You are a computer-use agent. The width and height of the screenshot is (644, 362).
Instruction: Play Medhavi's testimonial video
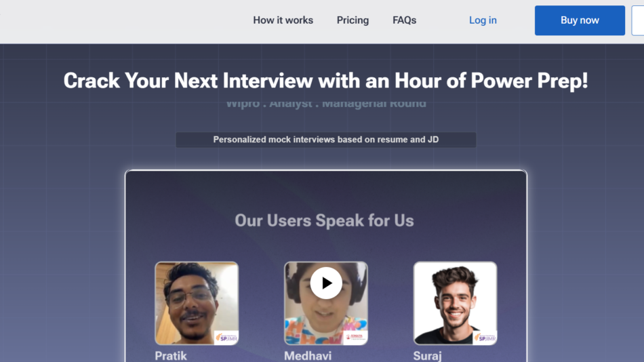pos(326,283)
